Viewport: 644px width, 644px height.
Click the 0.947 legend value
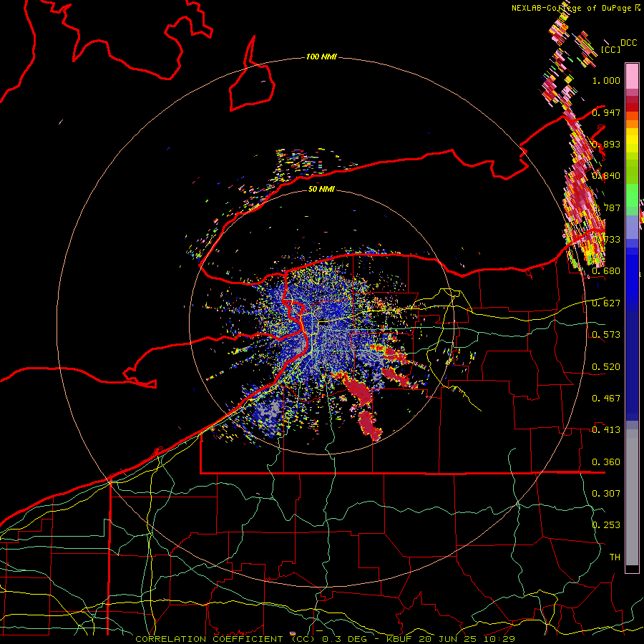point(606,112)
